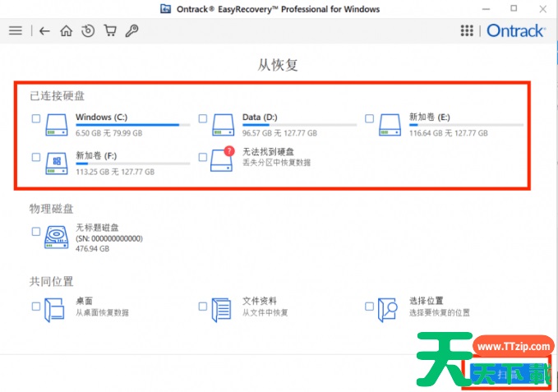Open the hamburger menu
Screen dimensions: 558x392
[15, 31]
